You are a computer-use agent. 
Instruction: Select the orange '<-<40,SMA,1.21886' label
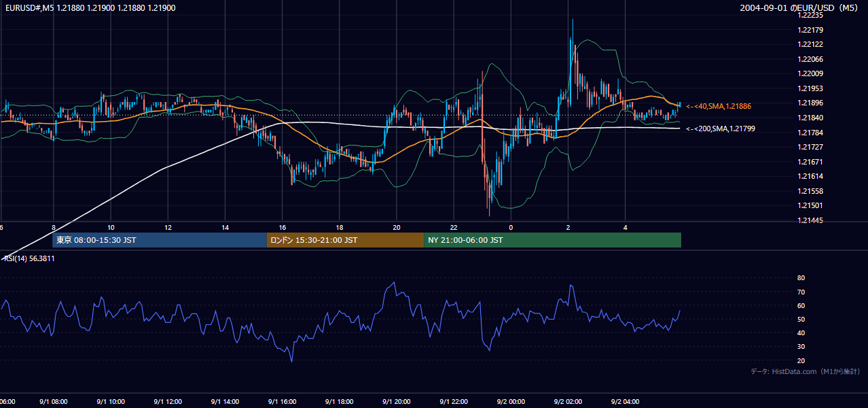(x=719, y=106)
